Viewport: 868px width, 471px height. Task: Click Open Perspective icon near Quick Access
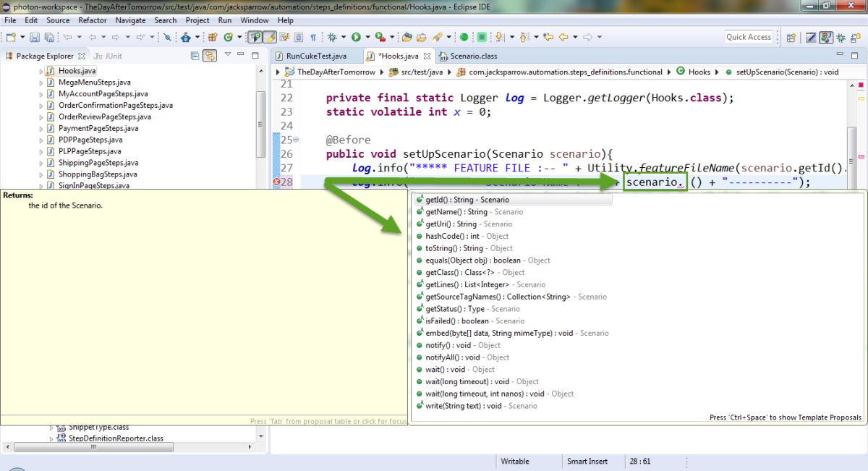point(791,37)
